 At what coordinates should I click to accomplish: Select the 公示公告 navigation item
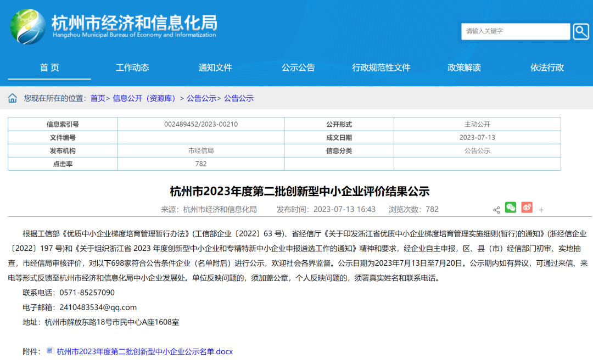point(298,67)
